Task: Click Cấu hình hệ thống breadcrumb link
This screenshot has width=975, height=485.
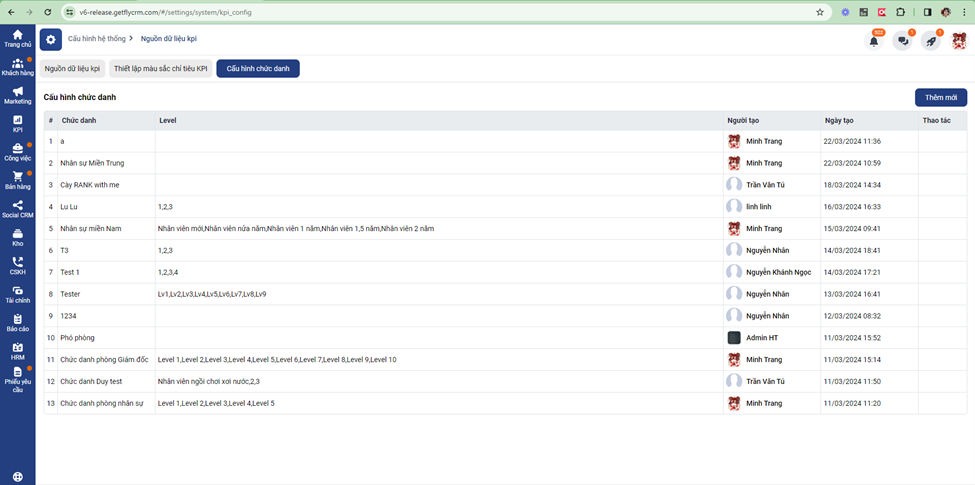Action: pos(97,39)
